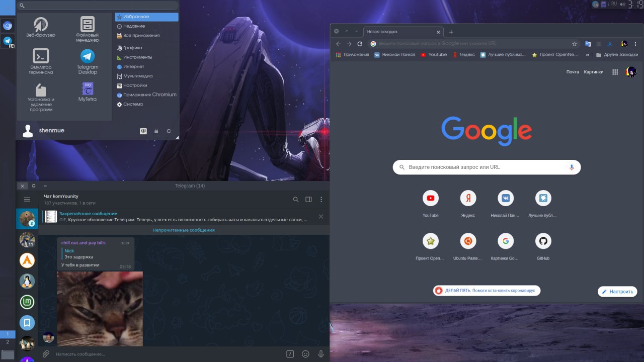Open the Инструменты category

[146, 57]
